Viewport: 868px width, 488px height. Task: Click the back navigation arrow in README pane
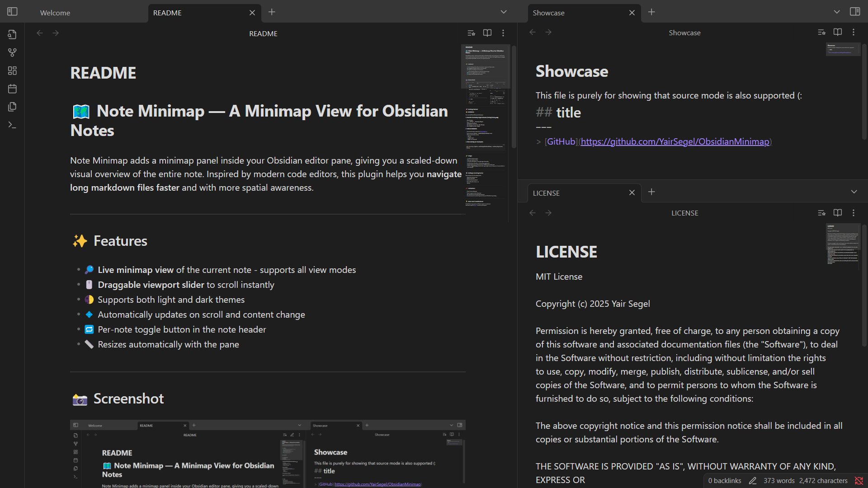(40, 33)
